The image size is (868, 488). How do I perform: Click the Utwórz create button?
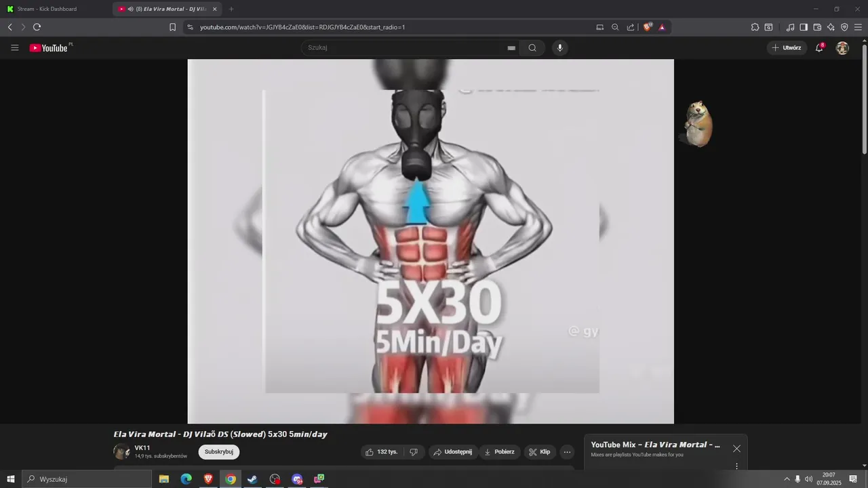point(787,47)
